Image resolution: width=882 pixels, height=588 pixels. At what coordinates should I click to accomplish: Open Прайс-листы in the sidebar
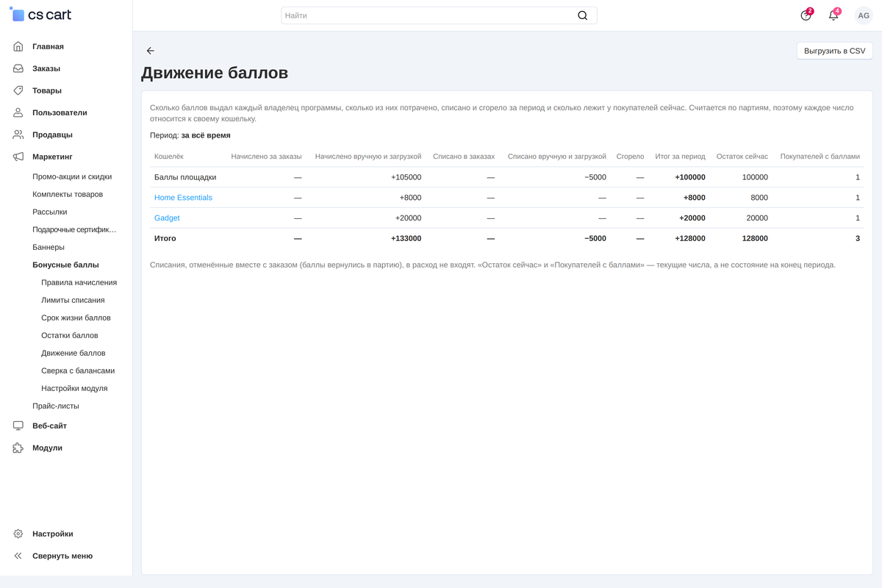56,406
